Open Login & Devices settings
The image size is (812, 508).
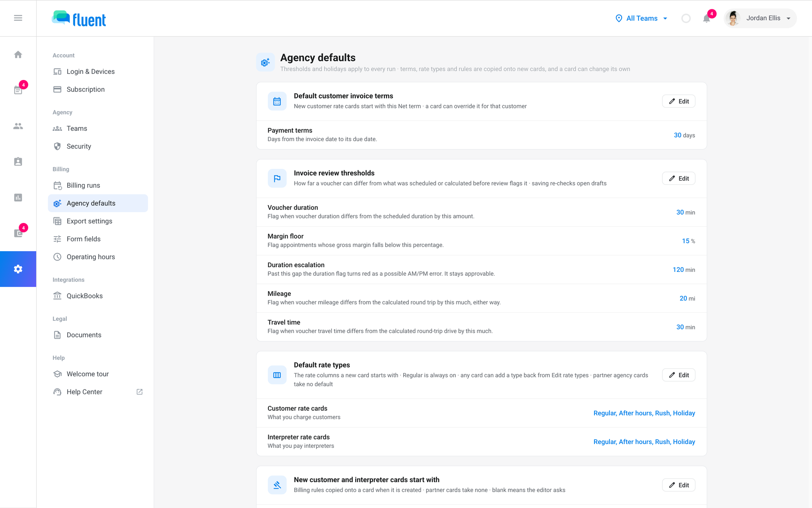point(98,71)
